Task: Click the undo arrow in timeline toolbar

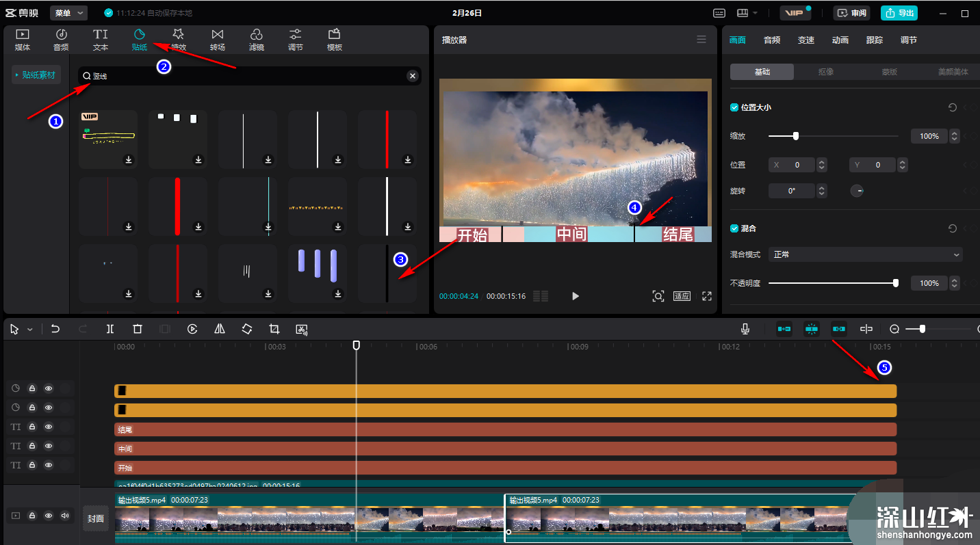Action: [55, 329]
